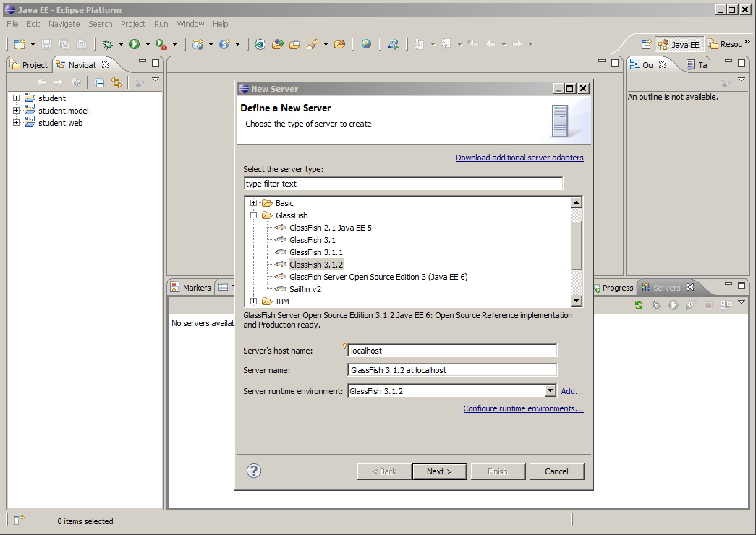Screen dimensions: 756x535
Task: Click the server type filter text field
Action: coord(403,184)
